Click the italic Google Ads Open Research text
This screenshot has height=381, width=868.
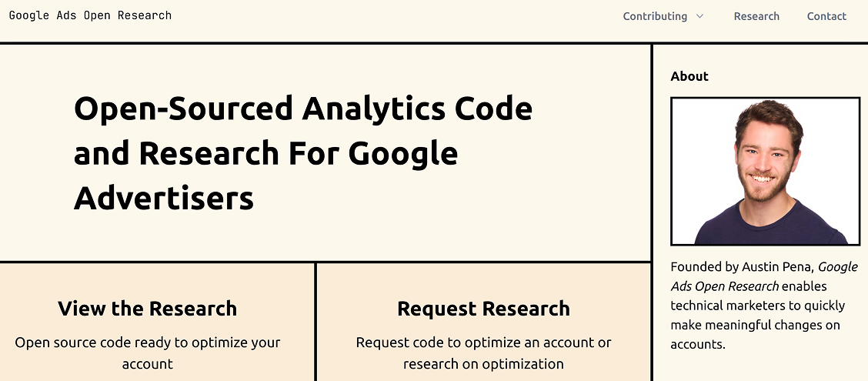tap(764, 276)
